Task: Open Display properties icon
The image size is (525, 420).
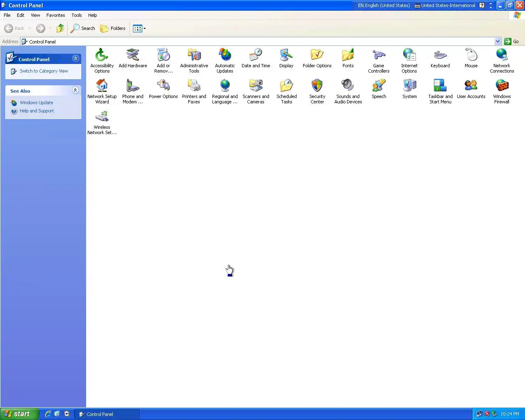Action: point(286,58)
